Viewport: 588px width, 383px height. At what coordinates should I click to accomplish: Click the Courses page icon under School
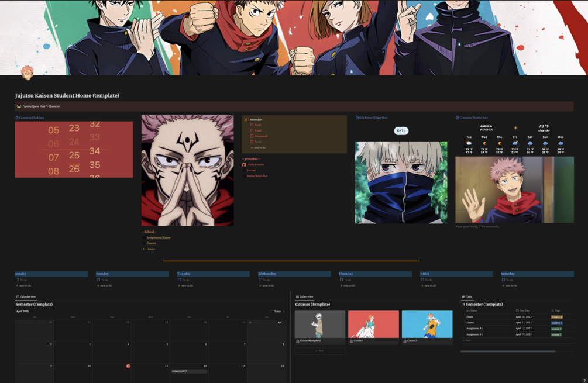(143, 243)
